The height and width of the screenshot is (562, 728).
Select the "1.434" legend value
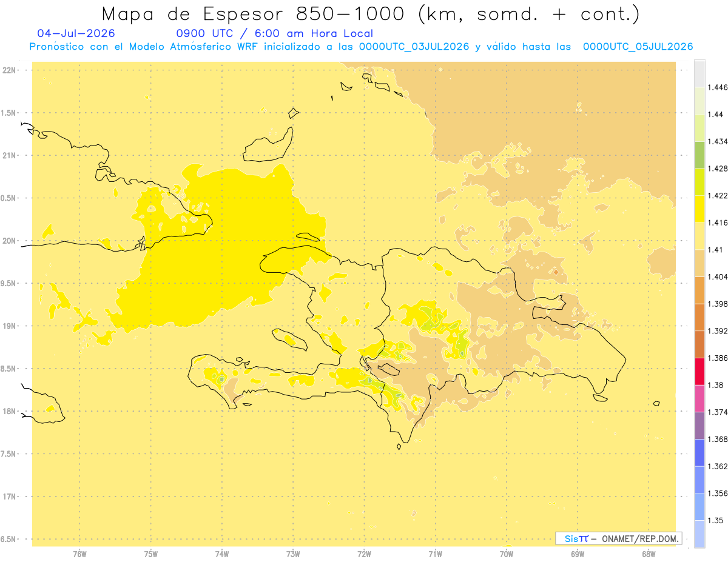(718, 141)
